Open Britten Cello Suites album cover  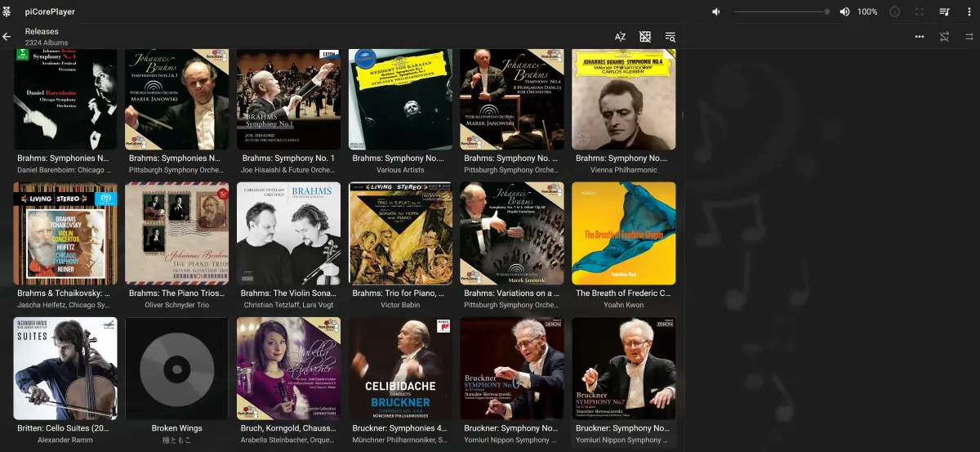tap(65, 369)
